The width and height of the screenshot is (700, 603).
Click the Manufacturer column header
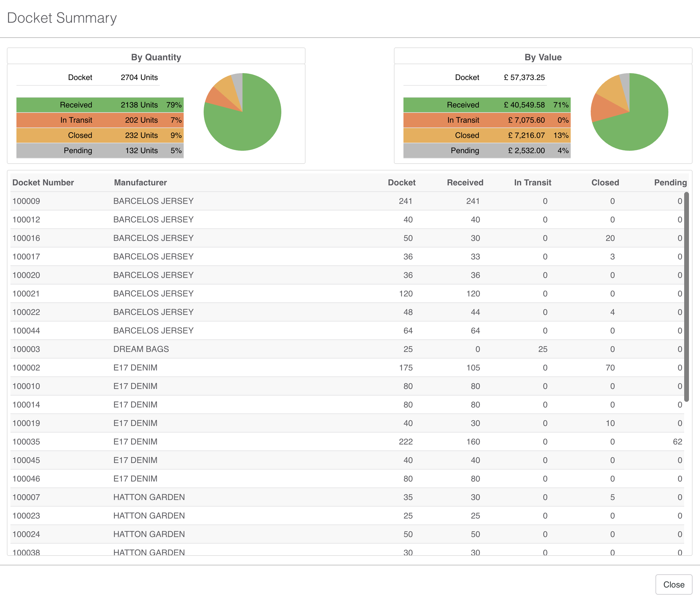click(140, 183)
